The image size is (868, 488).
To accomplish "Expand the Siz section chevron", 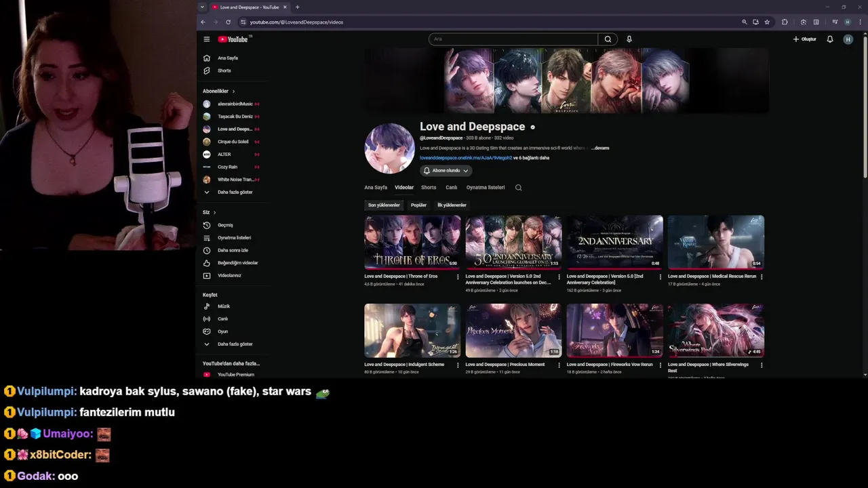I will pos(215,213).
